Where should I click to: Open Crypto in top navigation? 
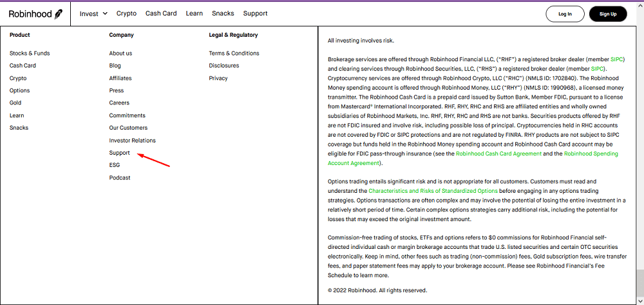[x=126, y=14]
